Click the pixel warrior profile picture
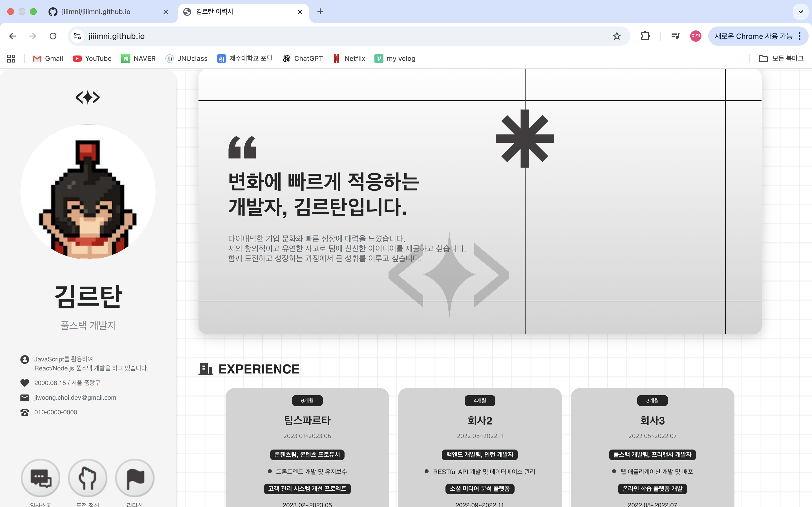812x507 pixels. pos(88,192)
